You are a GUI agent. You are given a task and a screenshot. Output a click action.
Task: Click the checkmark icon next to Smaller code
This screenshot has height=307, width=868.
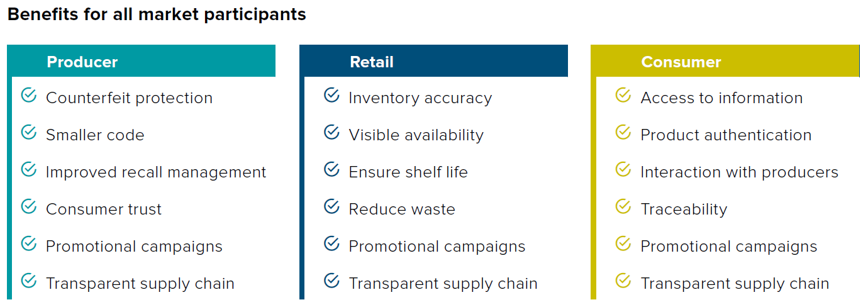tap(29, 132)
